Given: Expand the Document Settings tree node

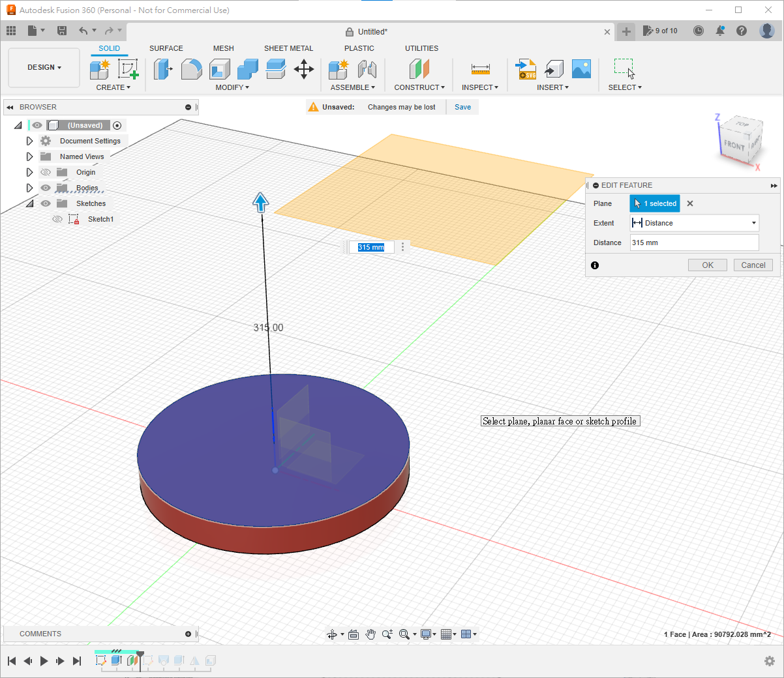Looking at the screenshot, I should coord(29,141).
